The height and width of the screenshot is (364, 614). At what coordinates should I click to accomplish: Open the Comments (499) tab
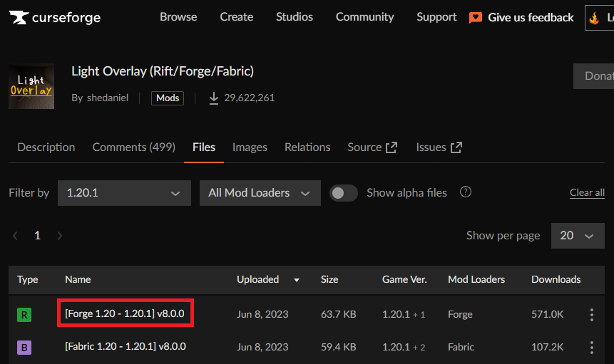point(133,147)
